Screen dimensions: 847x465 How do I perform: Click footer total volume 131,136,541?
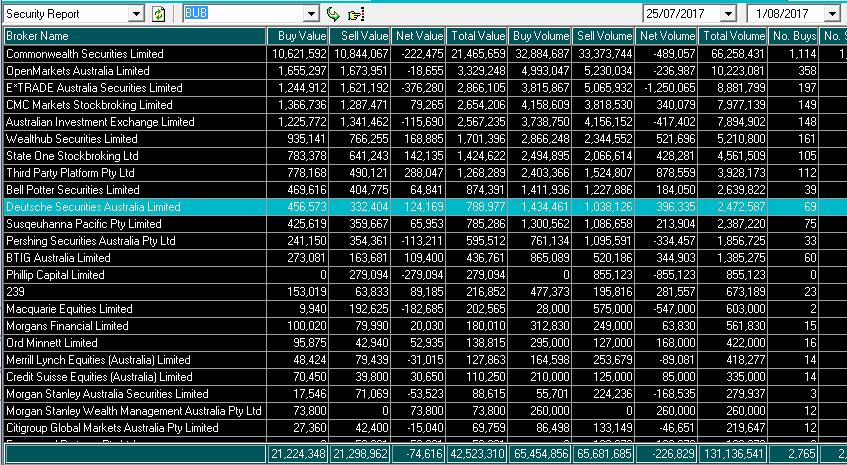tap(732, 453)
